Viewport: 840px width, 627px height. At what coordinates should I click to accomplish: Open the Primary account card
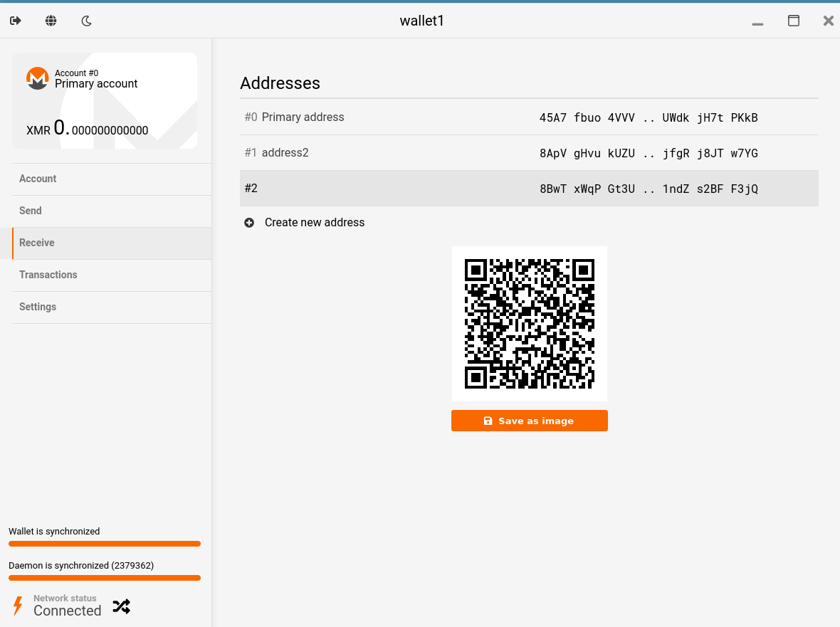pos(105,100)
